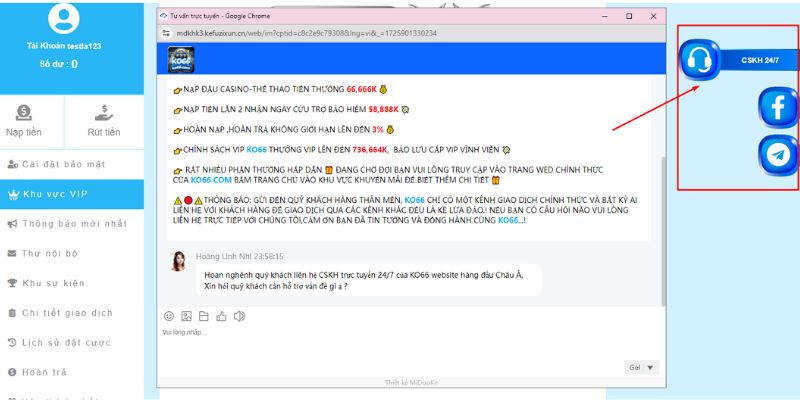Click the Nạp tiền deposit icon
Viewport: 800px width, 400px height.
[x=24, y=112]
